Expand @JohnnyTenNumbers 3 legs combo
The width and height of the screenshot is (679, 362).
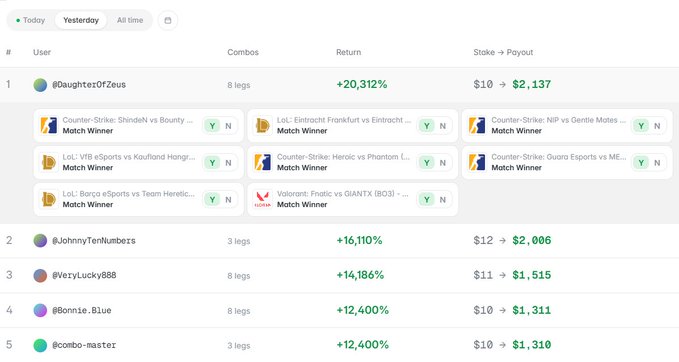[x=340, y=241]
